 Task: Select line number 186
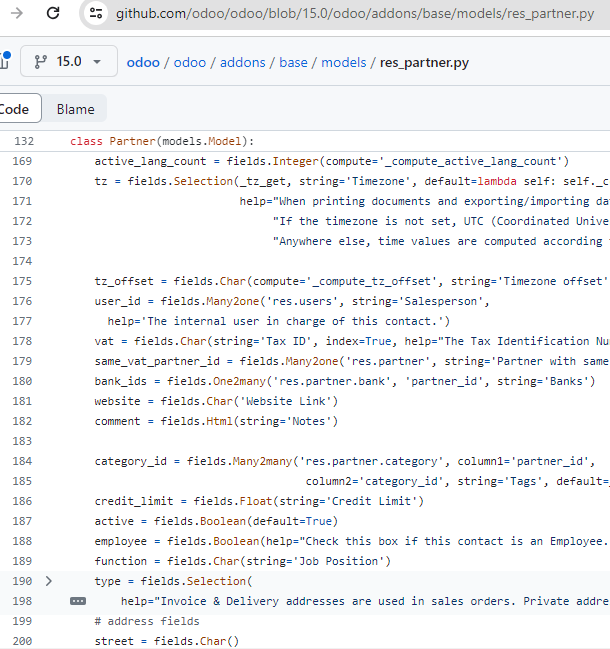point(22,501)
